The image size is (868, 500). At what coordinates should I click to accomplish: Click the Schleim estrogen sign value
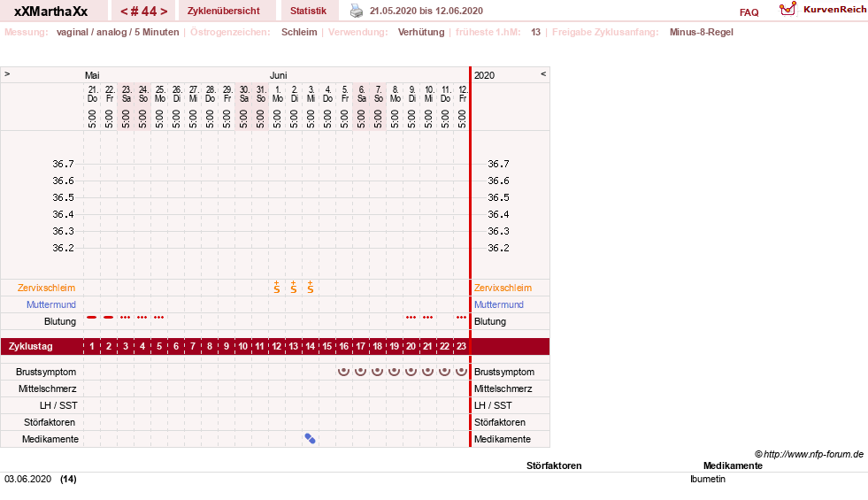[299, 32]
